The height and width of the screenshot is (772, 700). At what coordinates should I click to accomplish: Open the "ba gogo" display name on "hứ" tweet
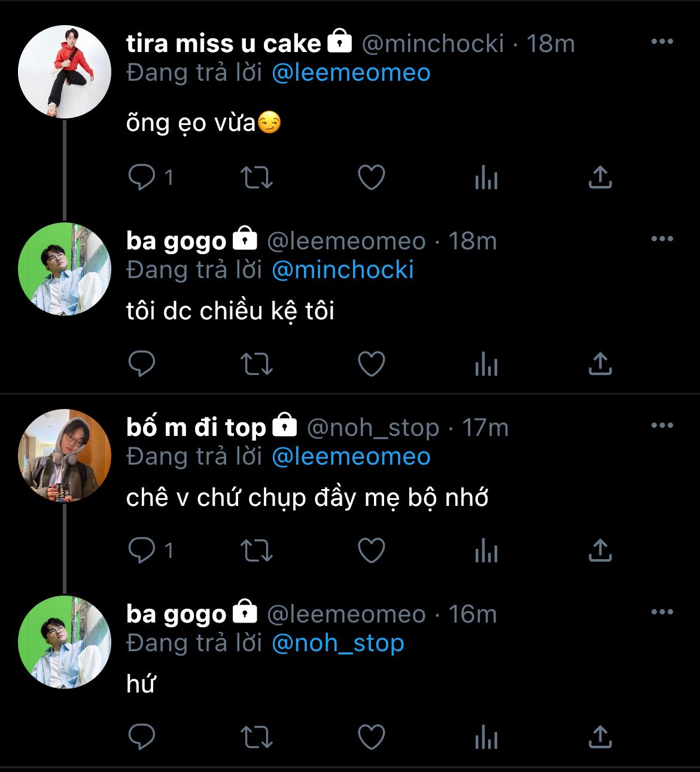176,614
